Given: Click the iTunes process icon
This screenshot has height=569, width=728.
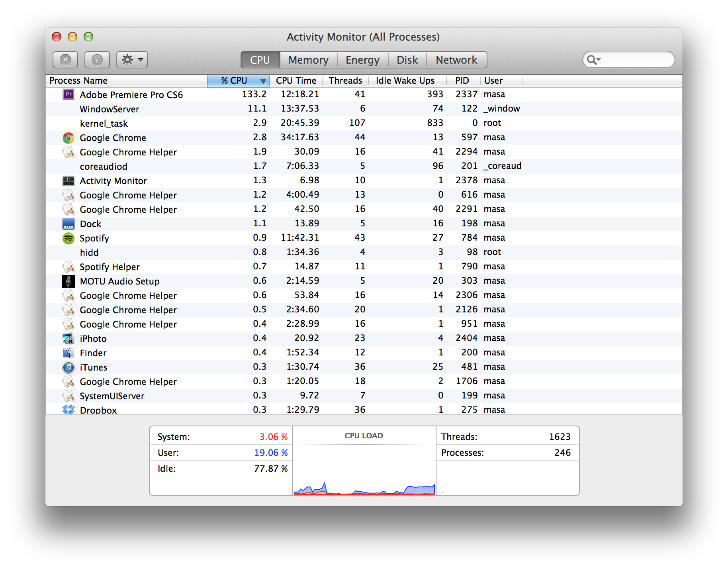Looking at the screenshot, I should [x=68, y=367].
